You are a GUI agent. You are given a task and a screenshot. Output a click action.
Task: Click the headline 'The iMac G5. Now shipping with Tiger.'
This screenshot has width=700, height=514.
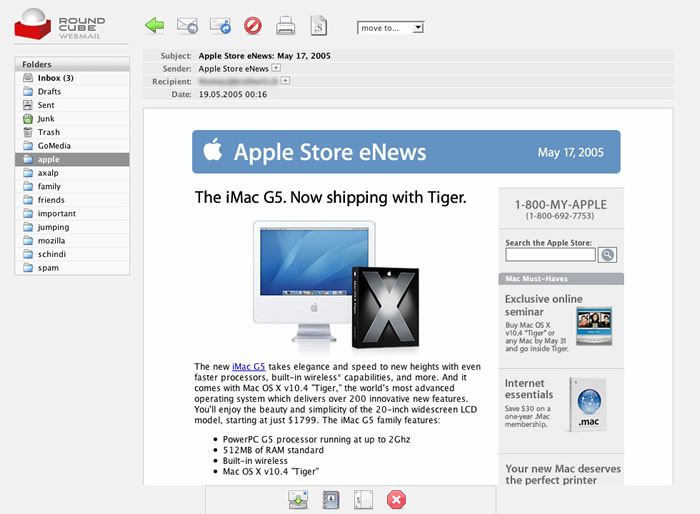tap(331, 197)
